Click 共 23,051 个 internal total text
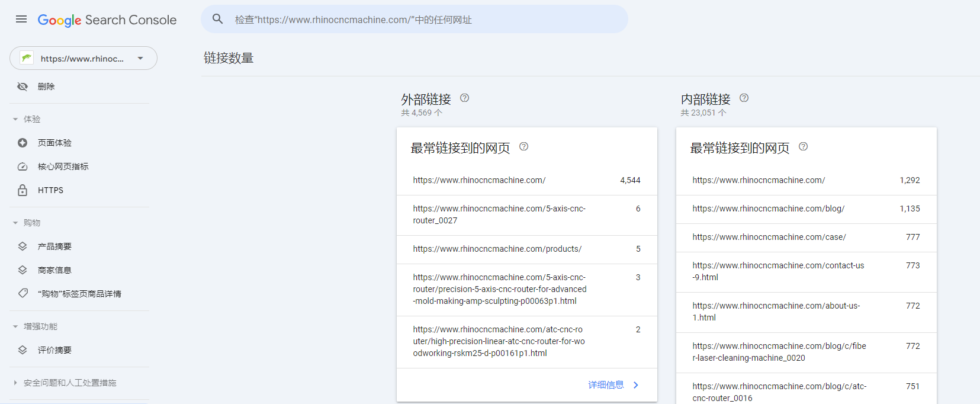980x404 pixels. coord(703,113)
